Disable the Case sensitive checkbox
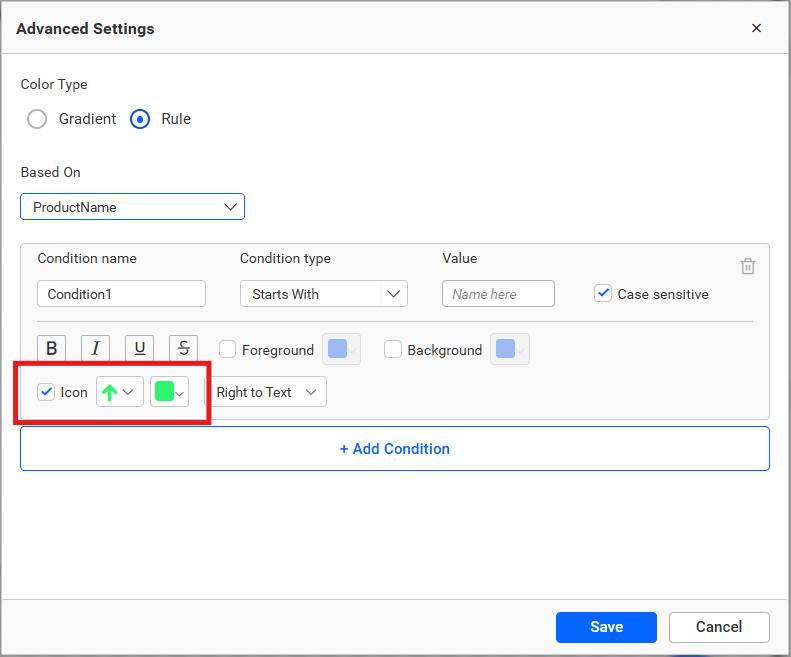The width and height of the screenshot is (791, 657). pos(603,294)
